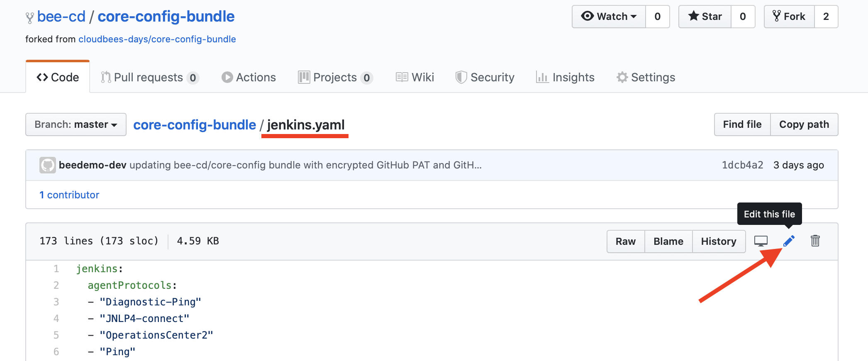Click the beedemo-dev avatar image
This screenshot has width=868, height=361.
point(48,165)
